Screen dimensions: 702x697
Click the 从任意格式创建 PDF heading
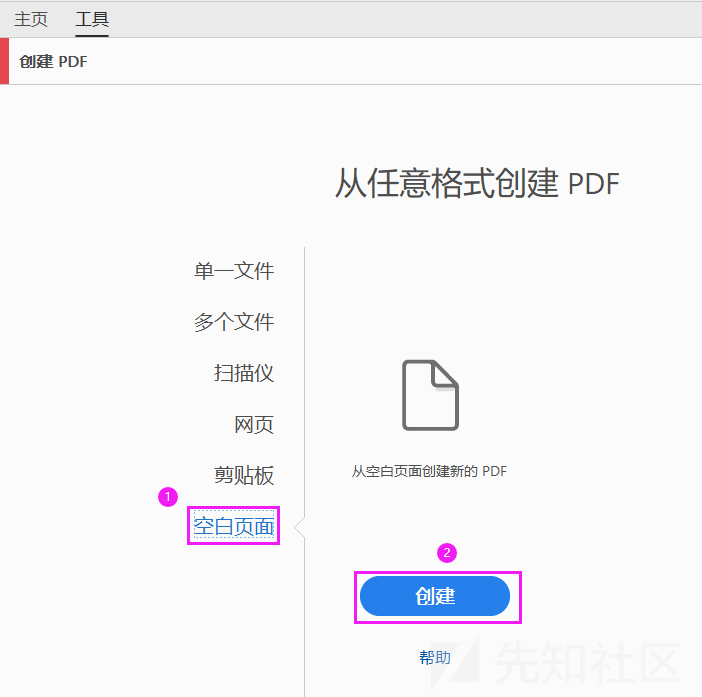pos(477,183)
